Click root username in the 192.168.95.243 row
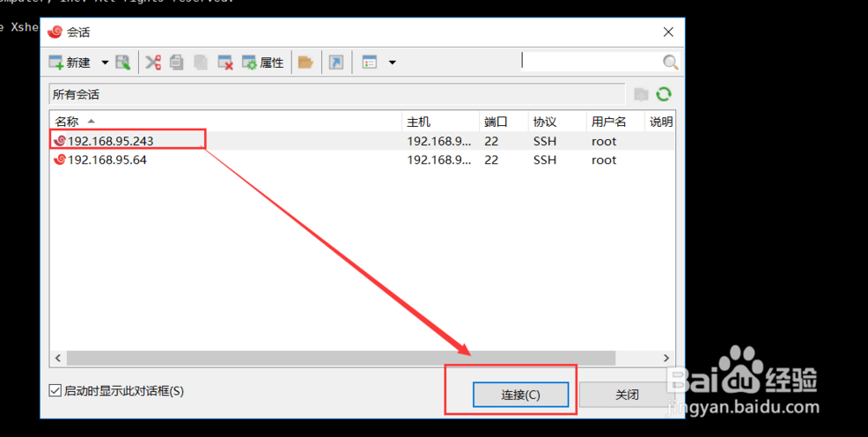Screen dimensions: 868x437 click(603, 142)
